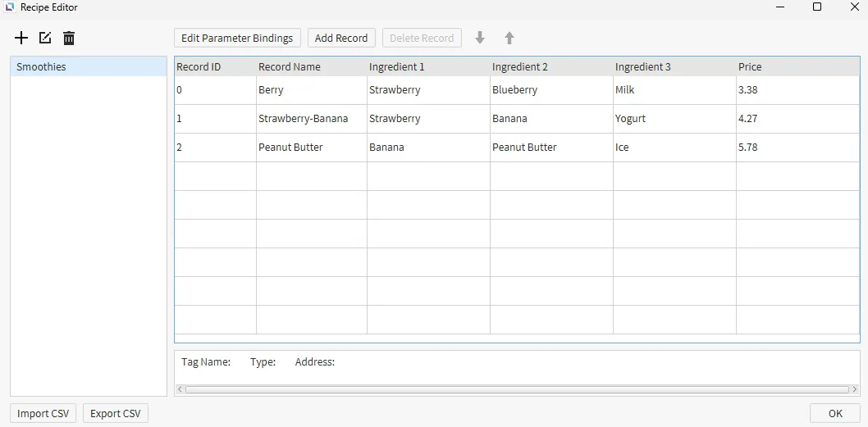Click the Export CSV button
868x427 pixels.
tap(115, 413)
